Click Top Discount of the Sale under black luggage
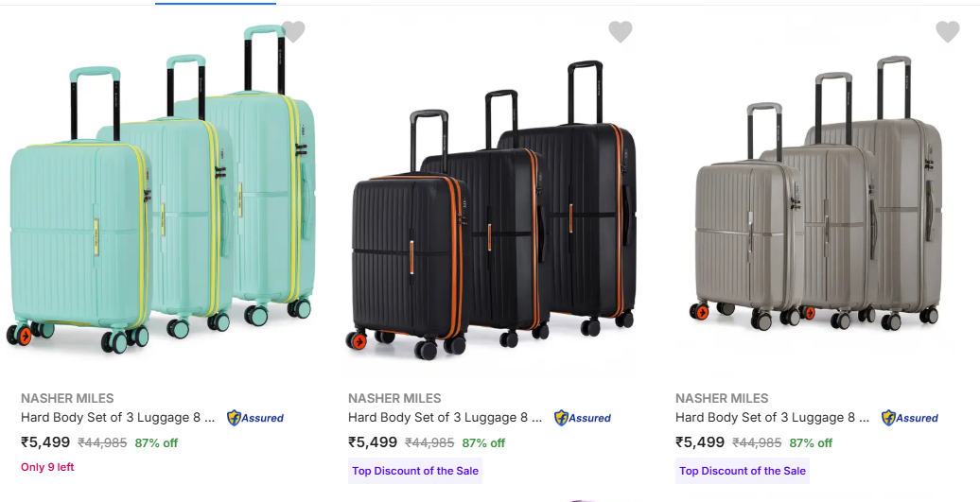The width and height of the screenshot is (980, 502). 415,471
